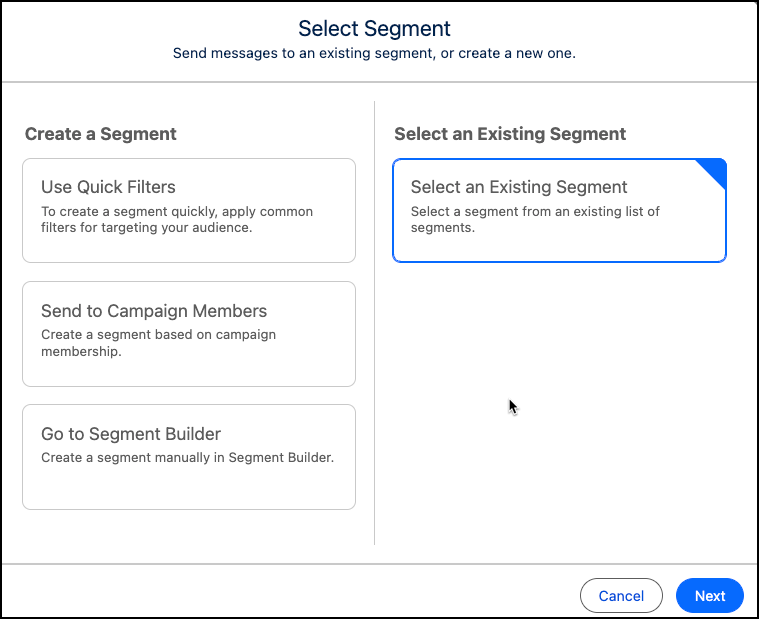Click the Select an Existing Segment column heading
This screenshot has width=759, height=619.
pyautogui.click(x=510, y=134)
